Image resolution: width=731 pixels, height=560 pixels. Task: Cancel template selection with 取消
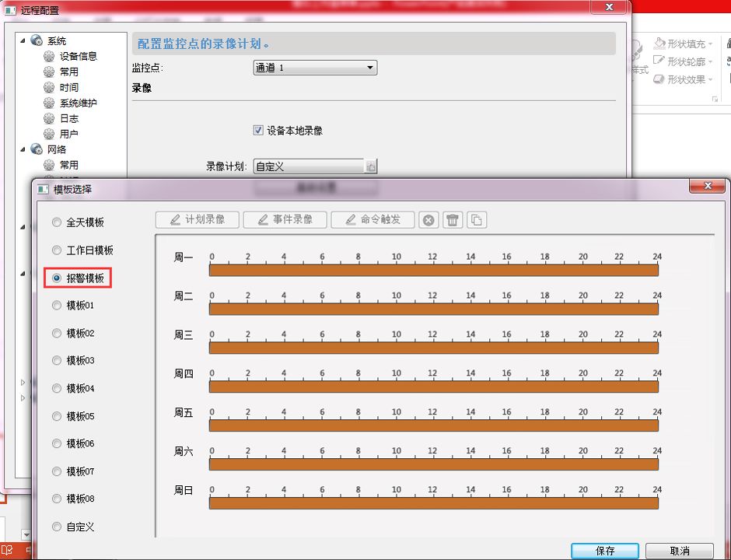pos(680,551)
